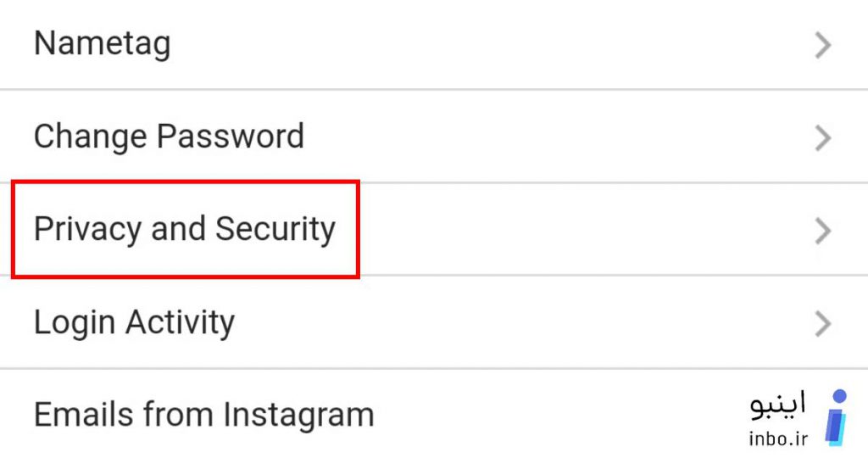Viewport: 868px width, 458px height.
Task: Click the arrow next to Privacy and Security
Action: pos(822,231)
